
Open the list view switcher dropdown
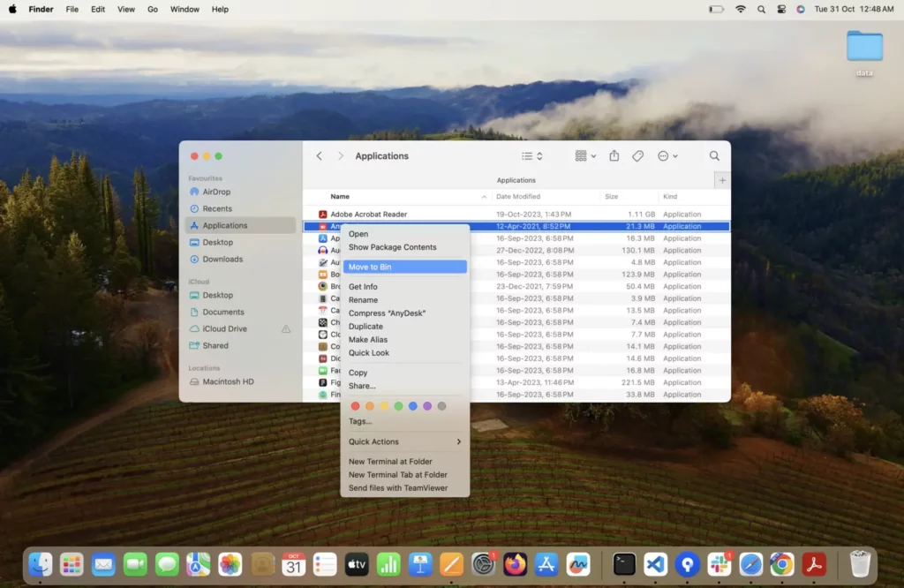(531, 156)
